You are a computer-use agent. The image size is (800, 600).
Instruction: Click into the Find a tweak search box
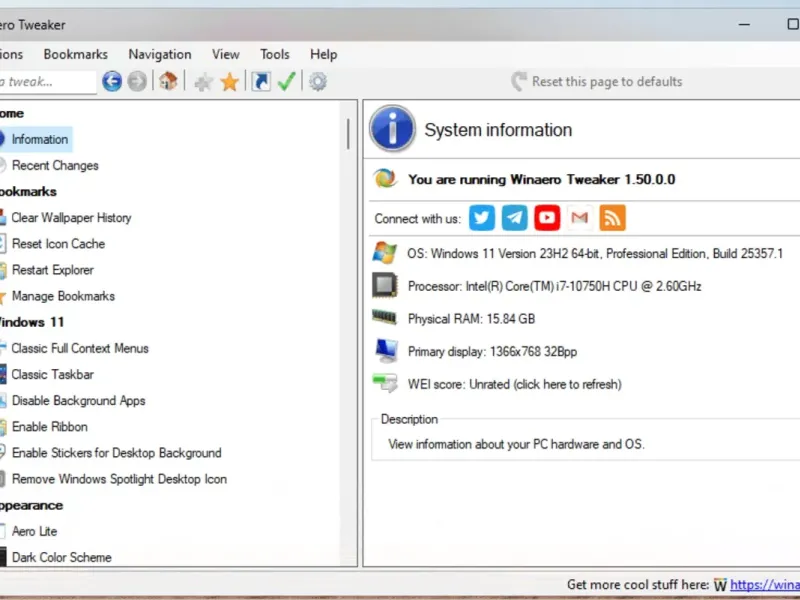click(x=48, y=82)
